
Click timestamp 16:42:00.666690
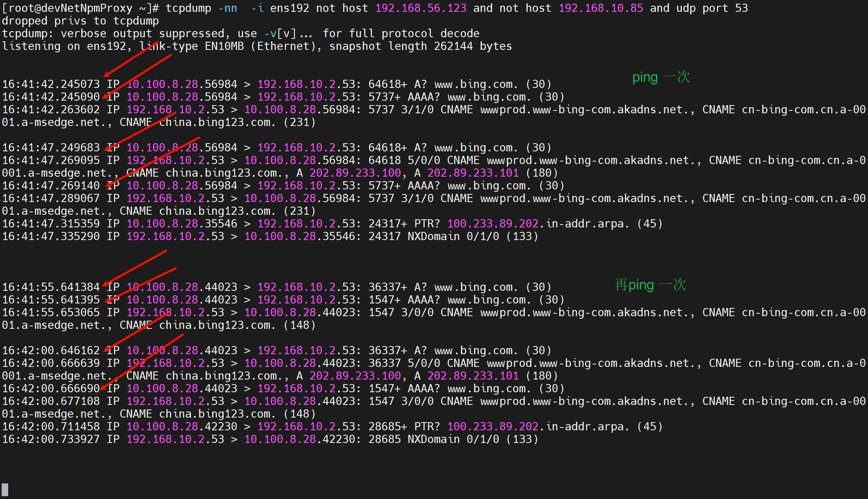pos(51,389)
